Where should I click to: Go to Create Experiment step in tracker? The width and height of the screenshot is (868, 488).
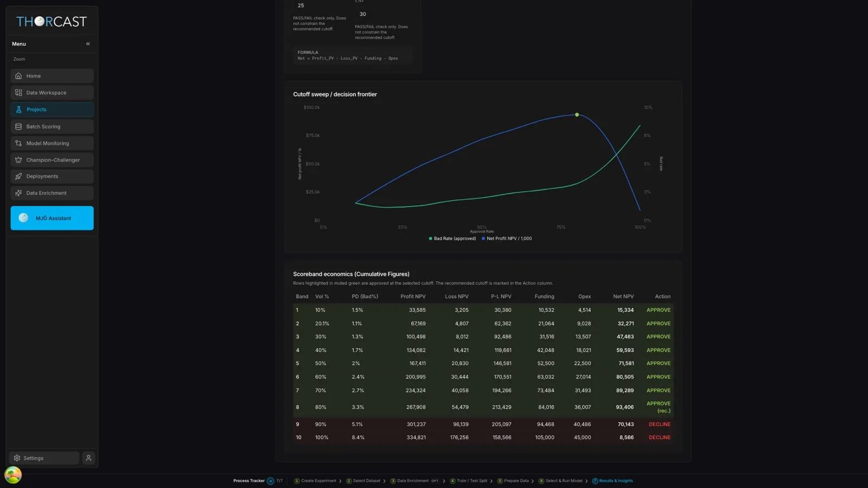point(315,481)
